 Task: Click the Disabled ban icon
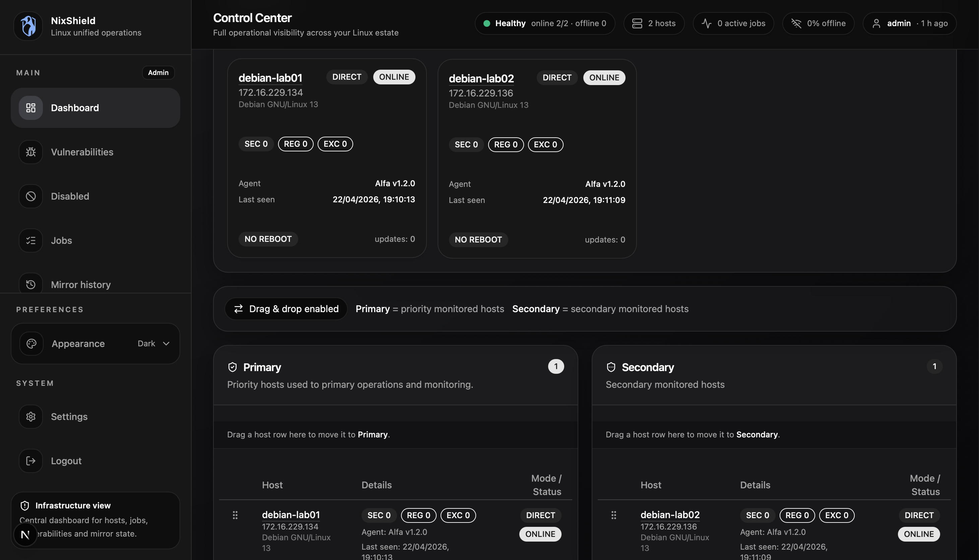pyautogui.click(x=31, y=196)
